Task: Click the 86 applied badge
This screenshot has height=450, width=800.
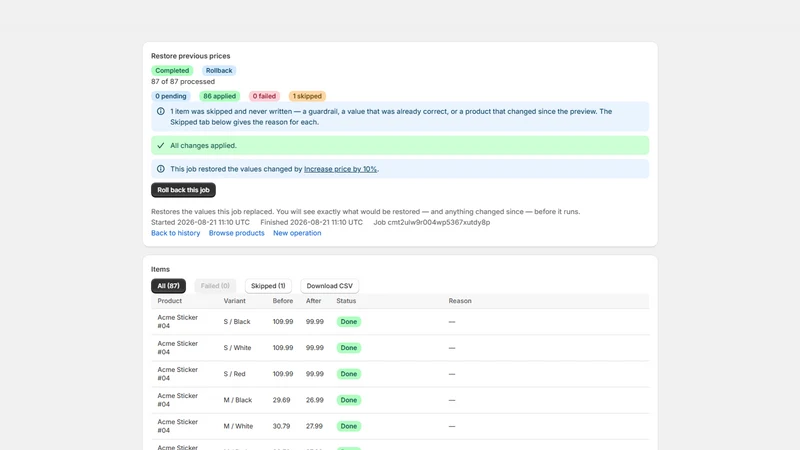Action: click(x=219, y=96)
